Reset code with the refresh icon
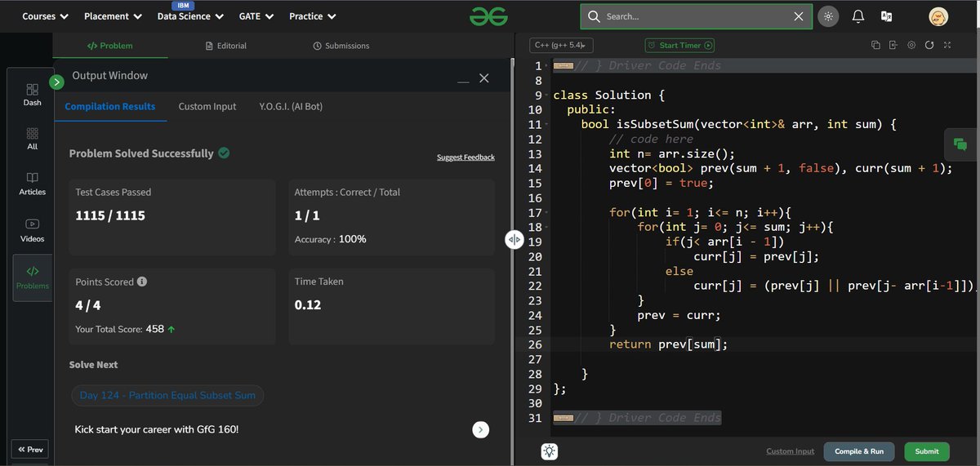 pyautogui.click(x=929, y=46)
